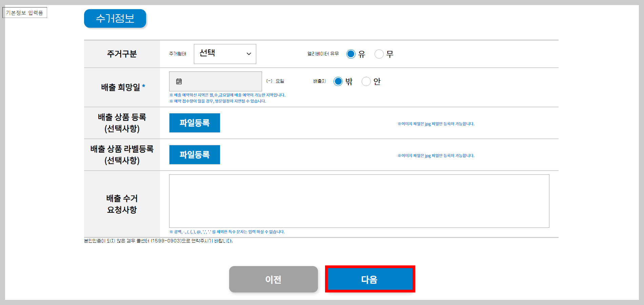
Task: Click the 배출 희망일 date input box
Action: [x=215, y=81]
